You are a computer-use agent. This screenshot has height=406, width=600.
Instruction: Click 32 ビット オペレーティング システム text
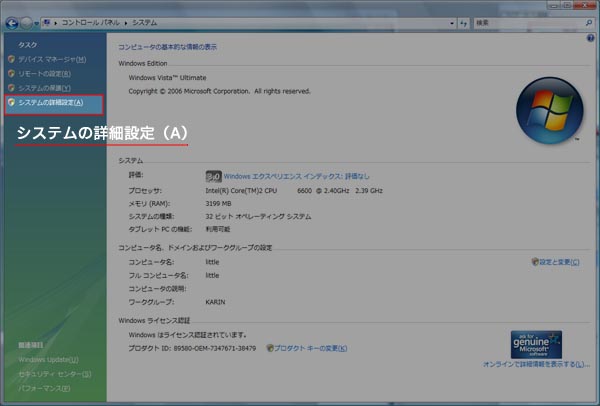[x=258, y=217]
